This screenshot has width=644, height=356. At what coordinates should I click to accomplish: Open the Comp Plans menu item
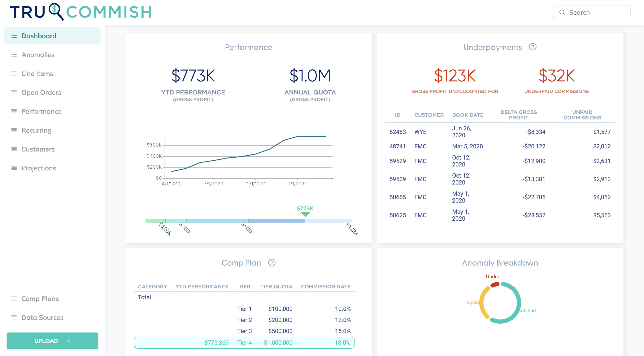coord(40,298)
